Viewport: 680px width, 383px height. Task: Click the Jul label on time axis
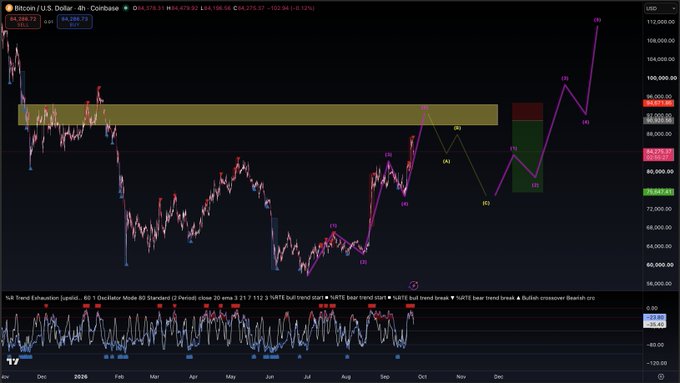point(307,376)
